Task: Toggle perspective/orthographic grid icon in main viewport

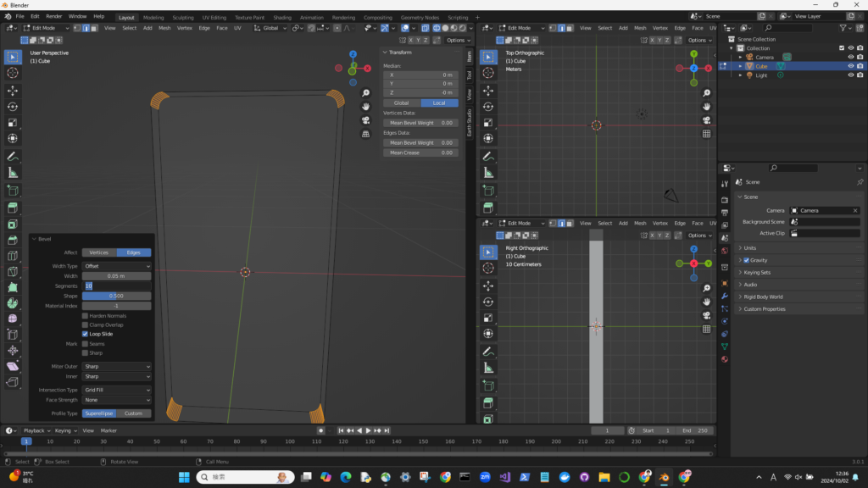Action: 365,134
